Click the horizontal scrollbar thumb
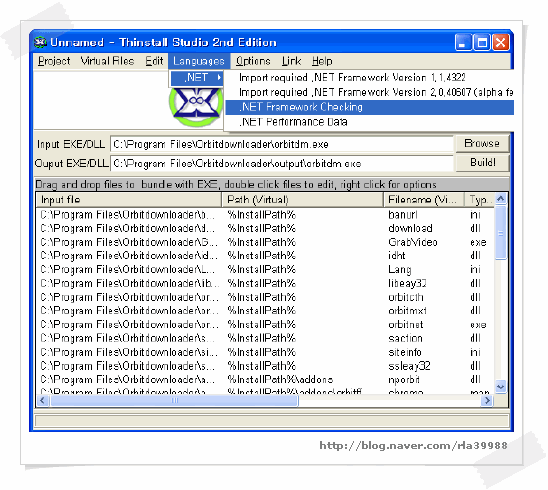 (x=174, y=401)
